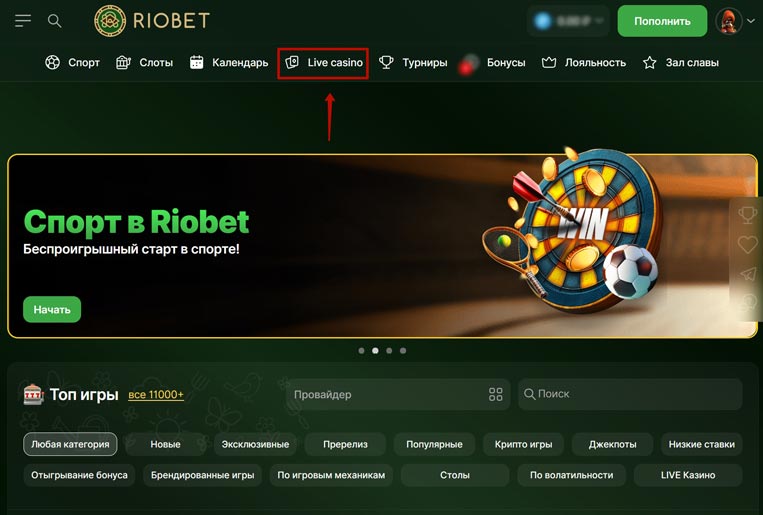Click the header search magnifier icon
Image resolution: width=763 pixels, height=515 pixels.
[54, 21]
